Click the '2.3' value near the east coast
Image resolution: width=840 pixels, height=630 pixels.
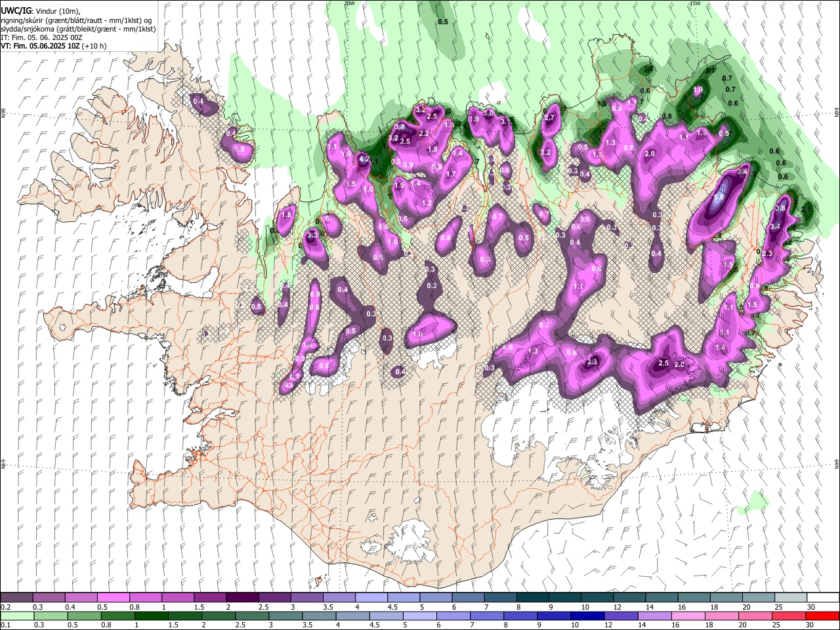(767, 253)
